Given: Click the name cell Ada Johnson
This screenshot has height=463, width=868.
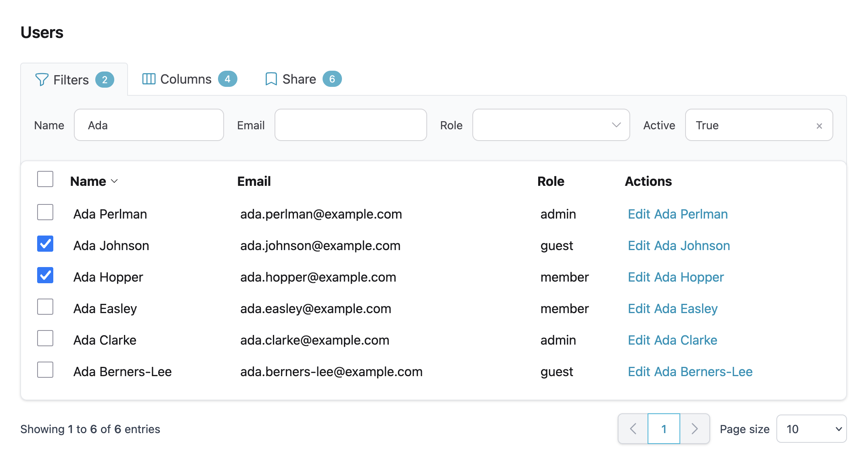Looking at the screenshot, I should click(111, 246).
